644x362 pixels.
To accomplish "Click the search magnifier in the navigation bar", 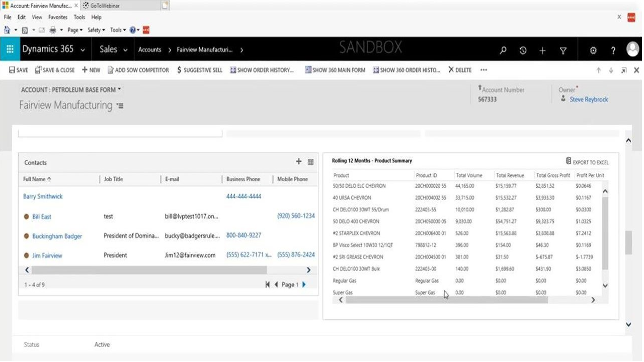I will (503, 50).
